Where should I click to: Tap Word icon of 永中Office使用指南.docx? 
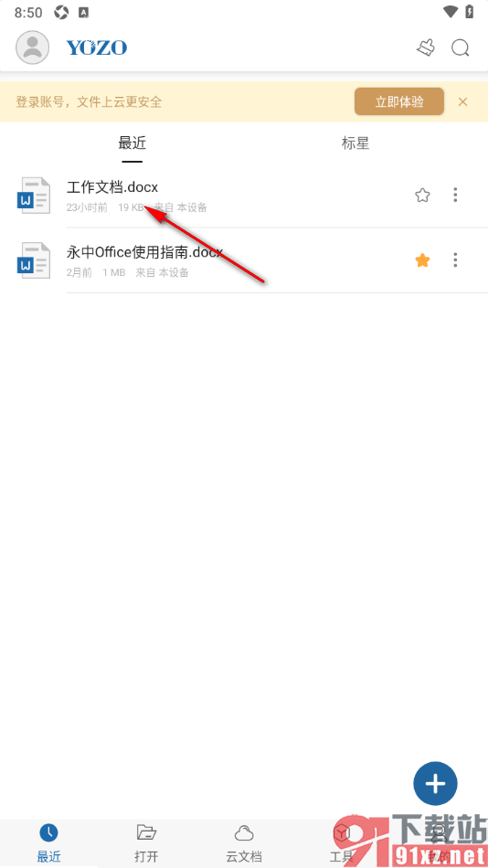click(x=34, y=260)
